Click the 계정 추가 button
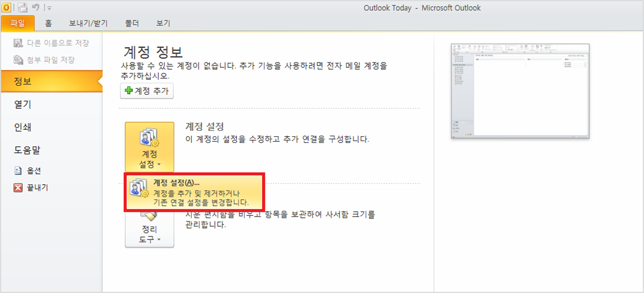 tap(147, 91)
